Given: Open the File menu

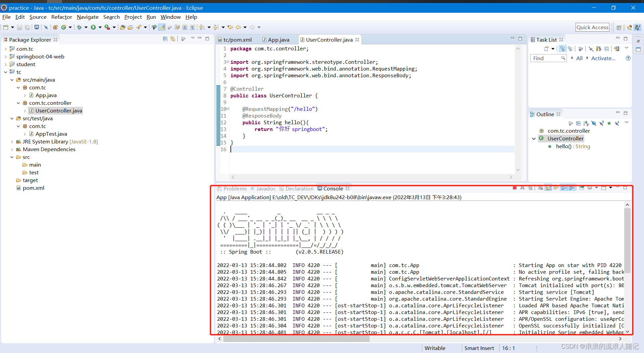Looking at the screenshot, I should 6,17.
